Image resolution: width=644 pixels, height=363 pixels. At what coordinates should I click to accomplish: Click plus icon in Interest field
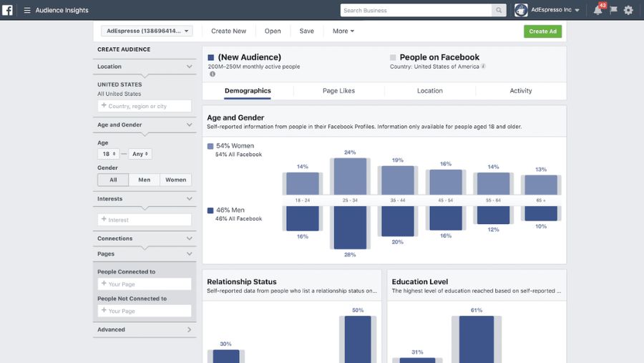click(104, 220)
